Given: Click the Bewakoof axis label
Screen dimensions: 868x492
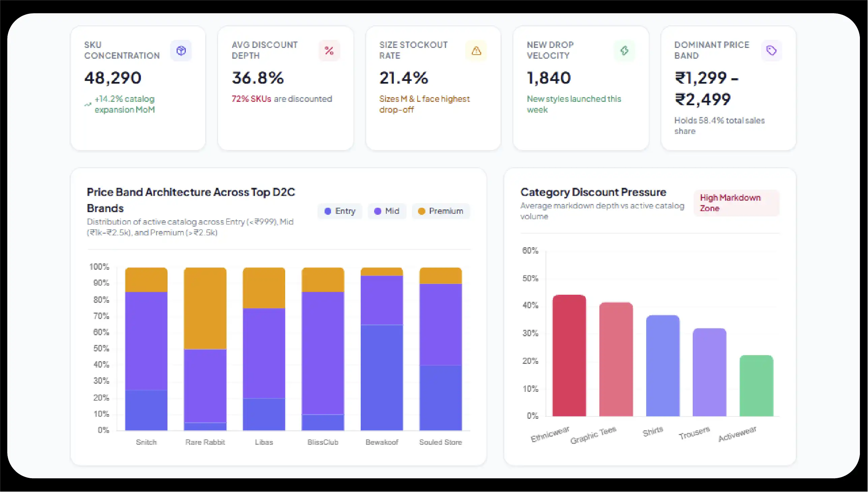Looking at the screenshot, I should point(382,442).
